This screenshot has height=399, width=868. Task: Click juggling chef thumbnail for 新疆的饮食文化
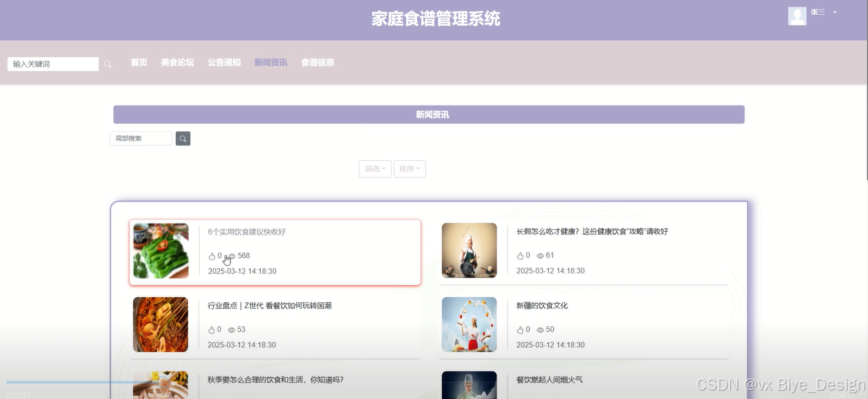click(x=469, y=324)
